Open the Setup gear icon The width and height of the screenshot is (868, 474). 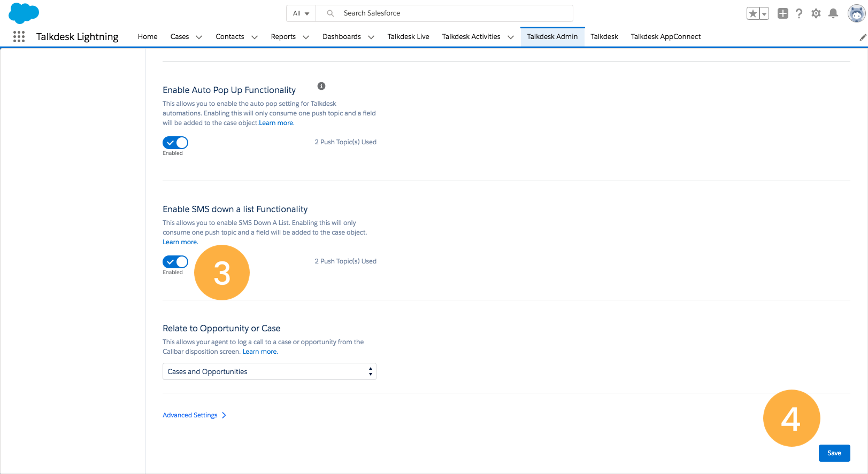click(x=816, y=14)
